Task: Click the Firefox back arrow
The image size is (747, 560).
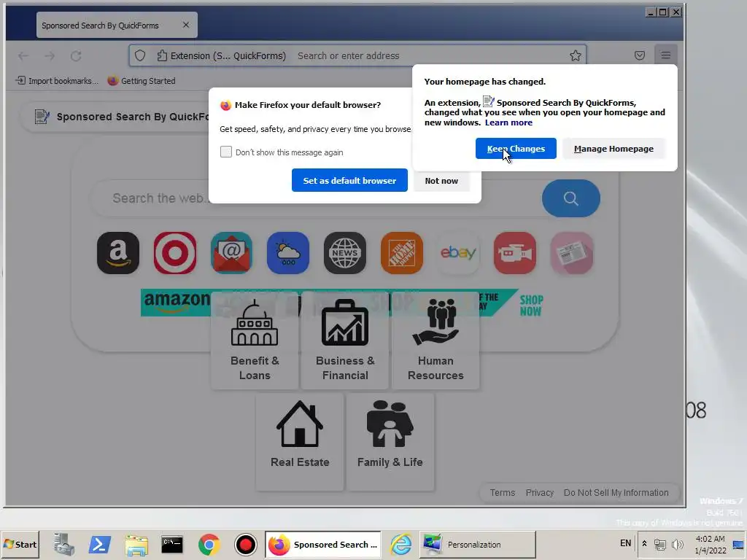Action: [x=23, y=55]
